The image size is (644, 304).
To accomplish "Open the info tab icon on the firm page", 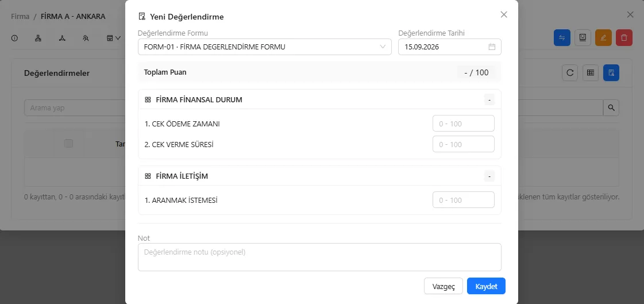I will point(14,38).
